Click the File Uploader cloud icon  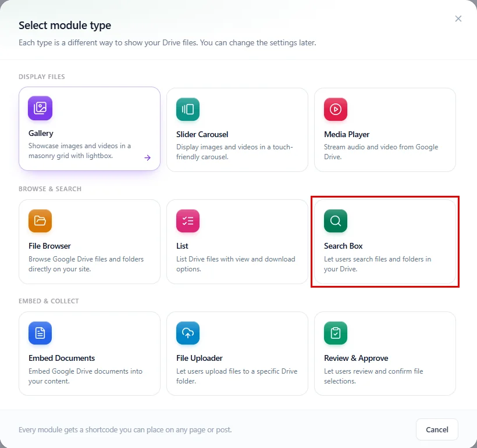[188, 333]
